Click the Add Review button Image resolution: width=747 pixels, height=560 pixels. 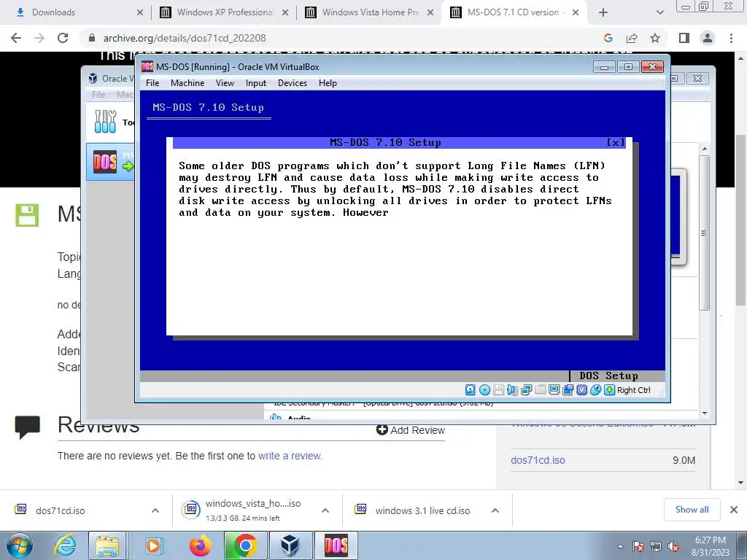pos(411,430)
